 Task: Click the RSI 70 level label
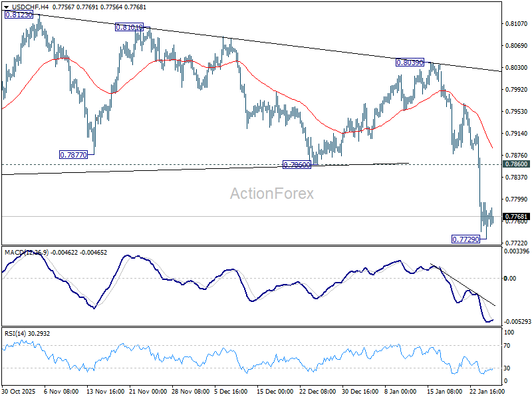click(507, 346)
